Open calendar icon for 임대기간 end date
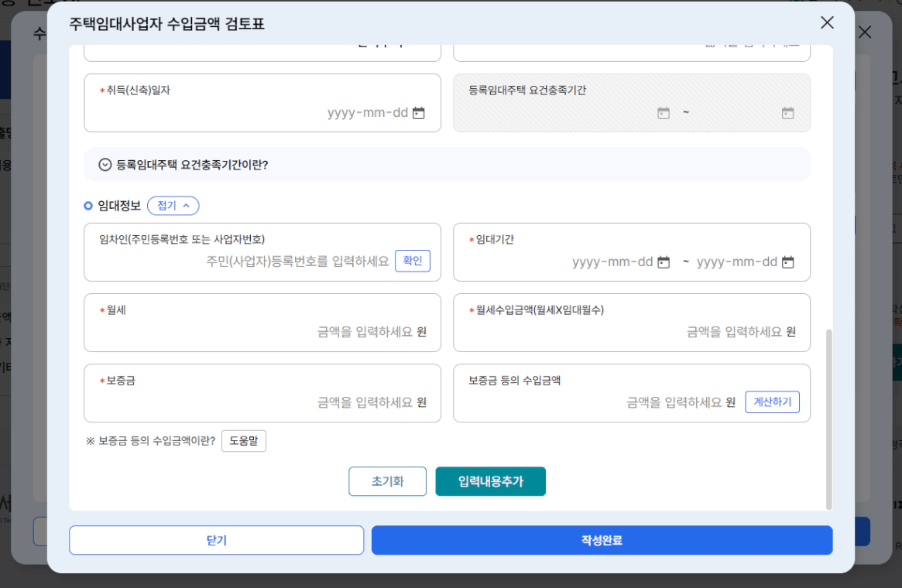This screenshot has width=902, height=588. pos(787,262)
